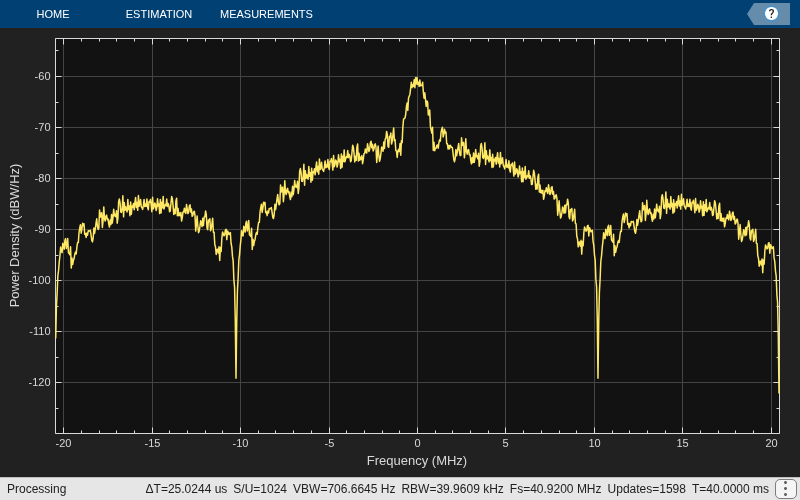Click the Fs=40.9200 MHz status readout

[x=555, y=489]
